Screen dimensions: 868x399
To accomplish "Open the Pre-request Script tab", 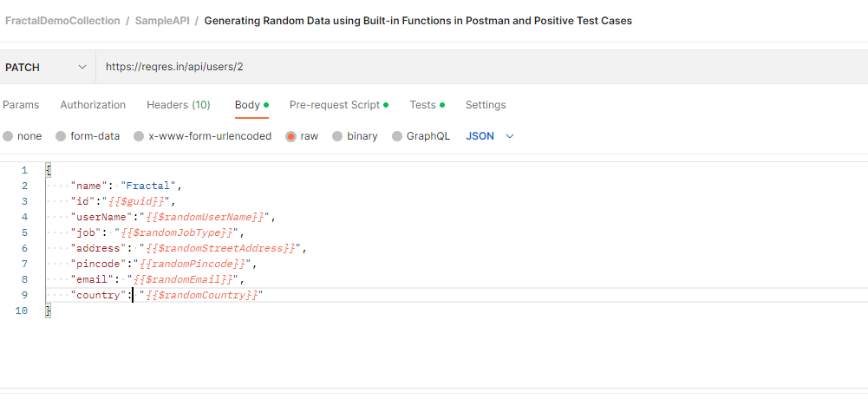I will click(x=335, y=105).
